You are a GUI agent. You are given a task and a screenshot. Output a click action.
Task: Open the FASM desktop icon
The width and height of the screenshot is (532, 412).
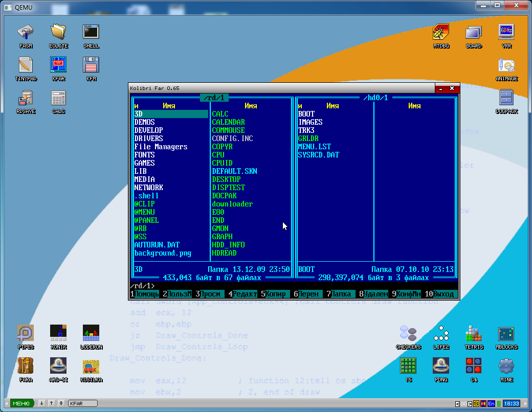pos(26,36)
